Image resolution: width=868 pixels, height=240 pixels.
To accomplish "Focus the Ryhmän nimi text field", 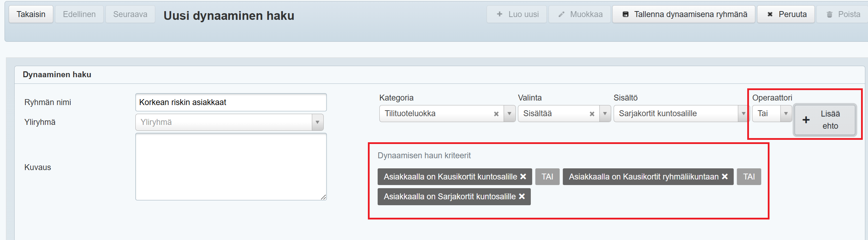I will tap(231, 102).
